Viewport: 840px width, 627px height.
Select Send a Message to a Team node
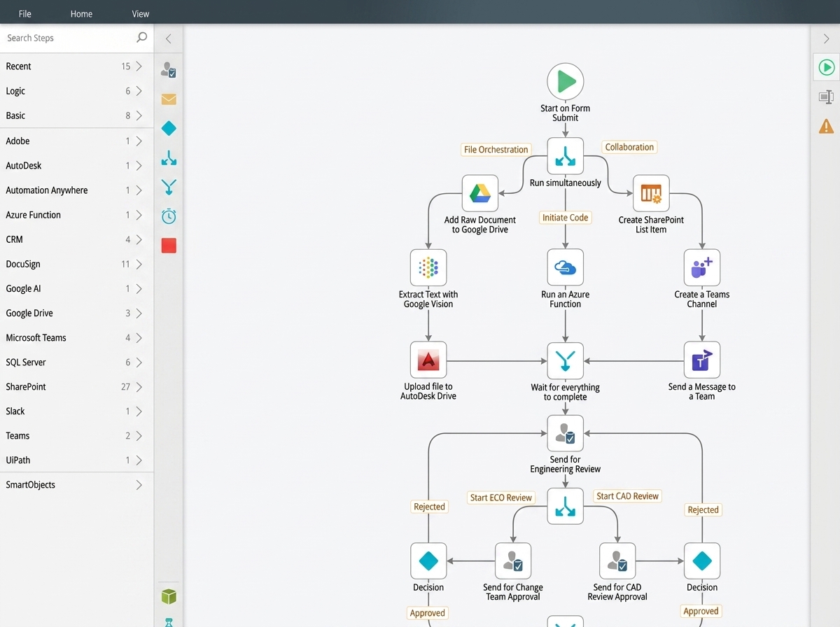click(702, 360)
